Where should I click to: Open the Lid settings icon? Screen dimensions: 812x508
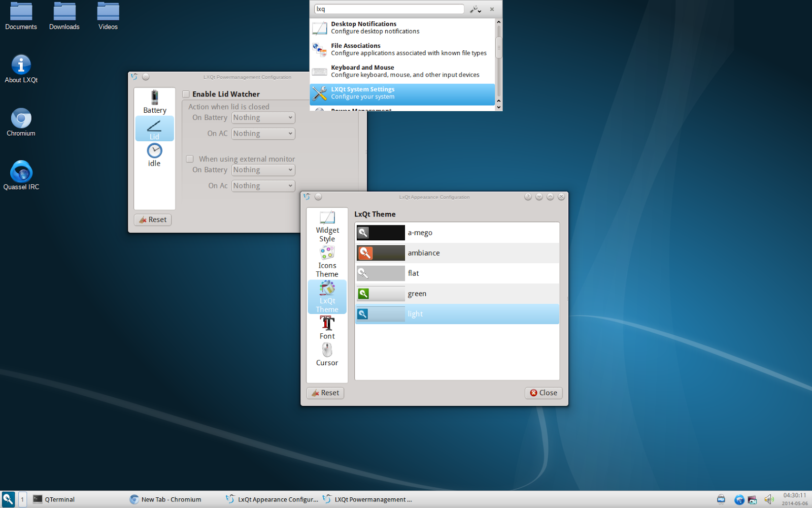point(154,128)
